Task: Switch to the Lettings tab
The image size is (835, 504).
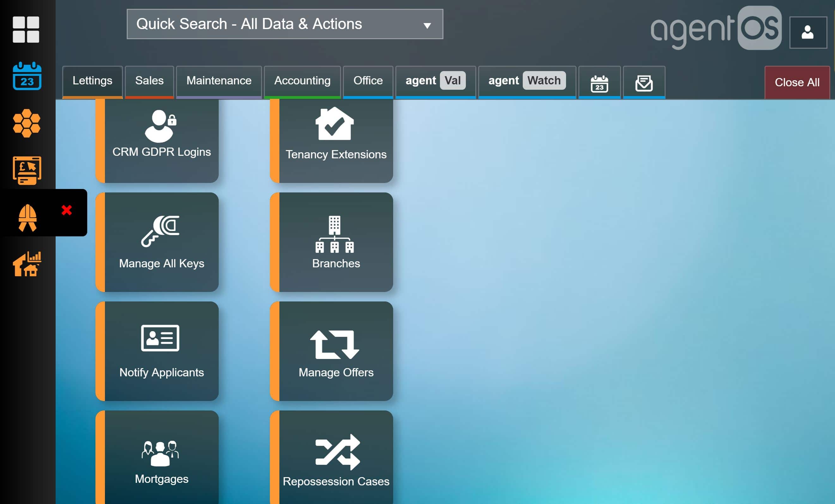Action: coord(93,82)
